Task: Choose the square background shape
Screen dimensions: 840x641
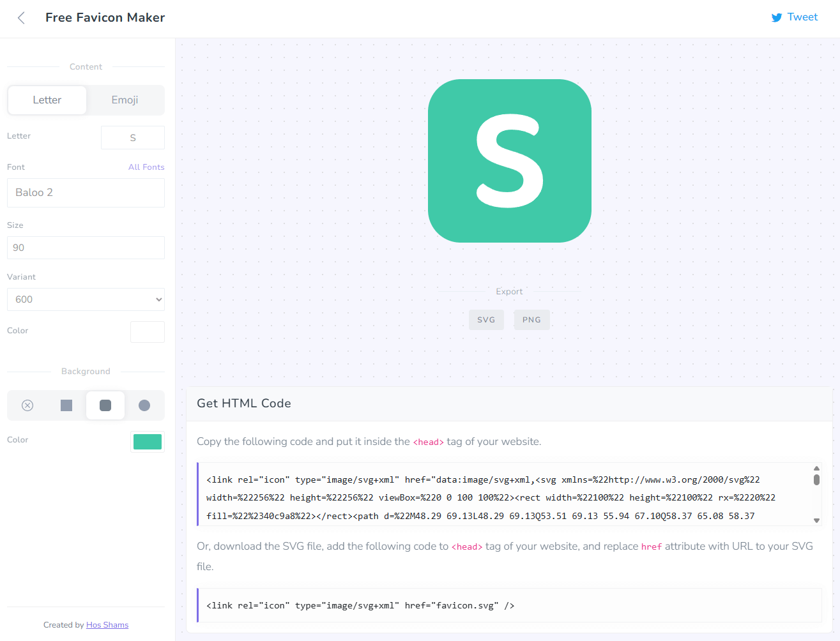Action: pos(66,405)
